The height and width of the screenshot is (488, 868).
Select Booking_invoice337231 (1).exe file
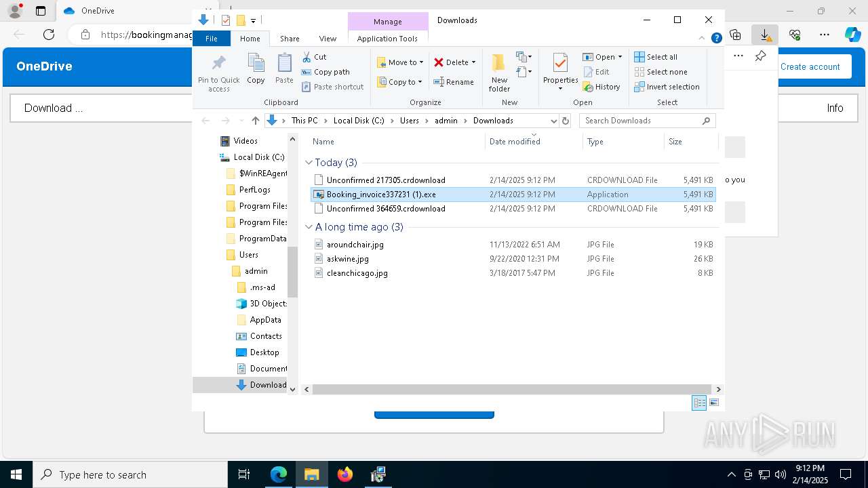click(x=513, y=195)
